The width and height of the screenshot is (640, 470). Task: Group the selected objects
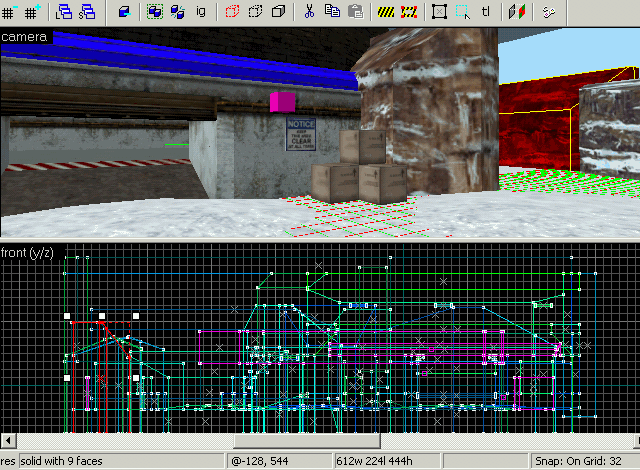coord(155,12)
